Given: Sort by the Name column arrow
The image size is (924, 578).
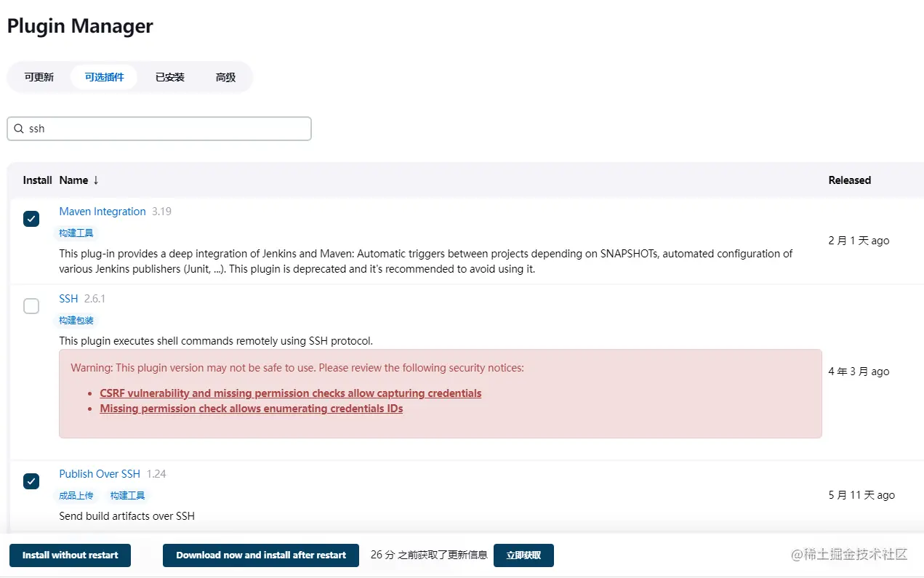Looking at the screenshot, I should 96,180.
